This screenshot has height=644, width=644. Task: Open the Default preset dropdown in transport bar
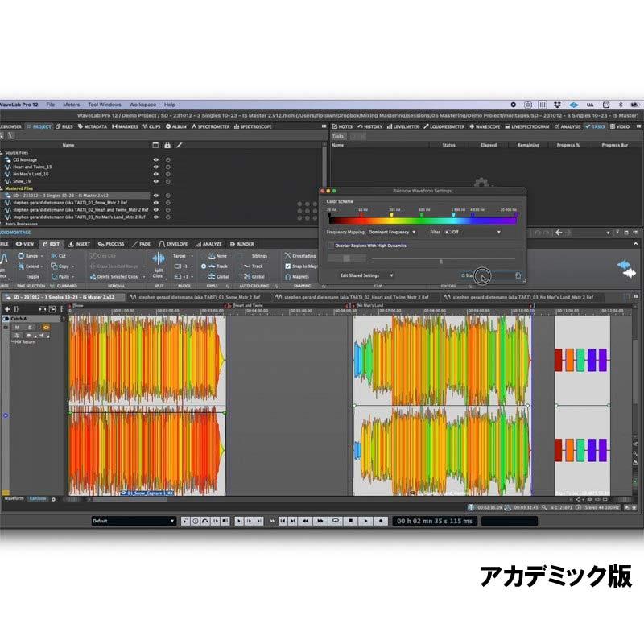pos(134,521)
